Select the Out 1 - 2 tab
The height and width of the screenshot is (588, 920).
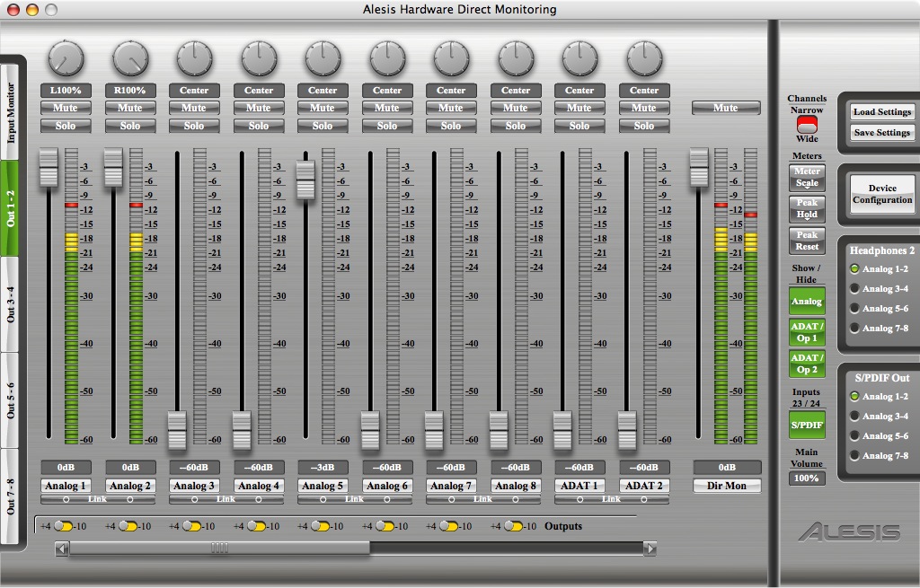[11, 208]
